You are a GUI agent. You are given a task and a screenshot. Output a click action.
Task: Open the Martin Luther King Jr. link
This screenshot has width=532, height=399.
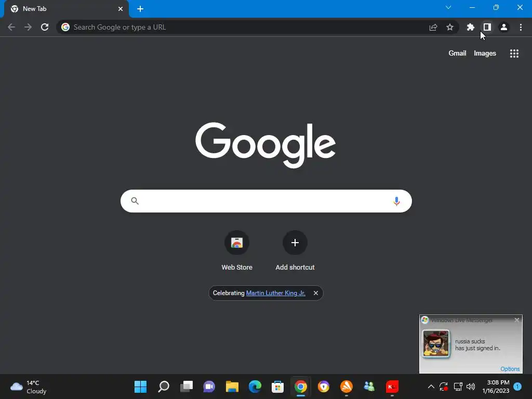[275, 293]
